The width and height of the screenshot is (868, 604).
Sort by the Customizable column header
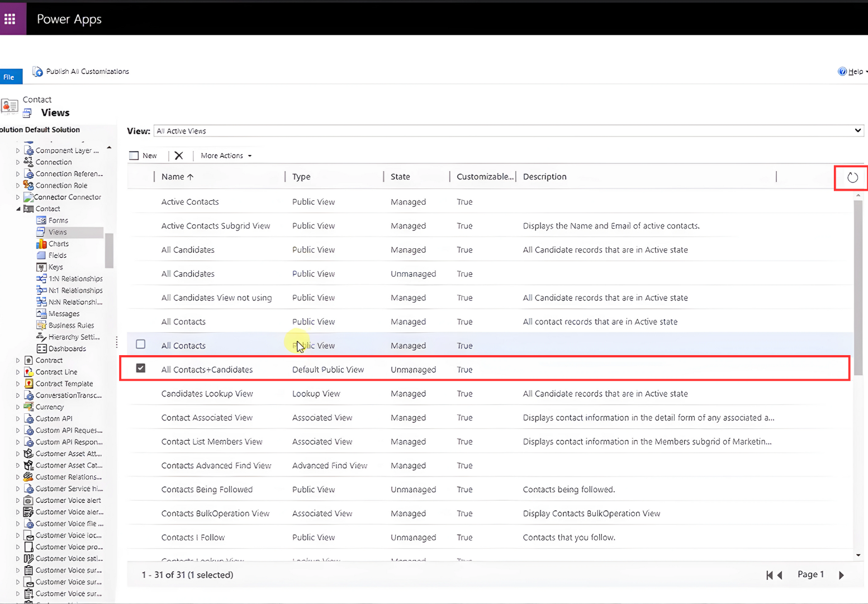pyautogui.click(x=485, y=177)
